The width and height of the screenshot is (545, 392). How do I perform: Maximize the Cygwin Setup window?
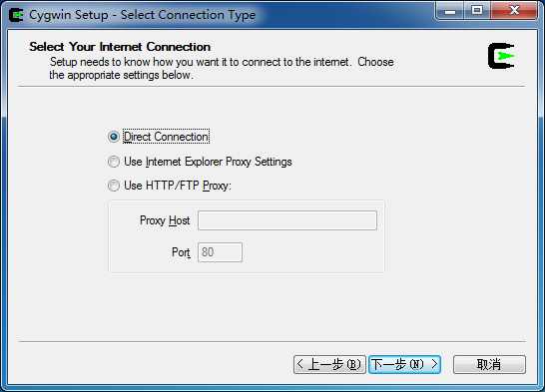477,10
